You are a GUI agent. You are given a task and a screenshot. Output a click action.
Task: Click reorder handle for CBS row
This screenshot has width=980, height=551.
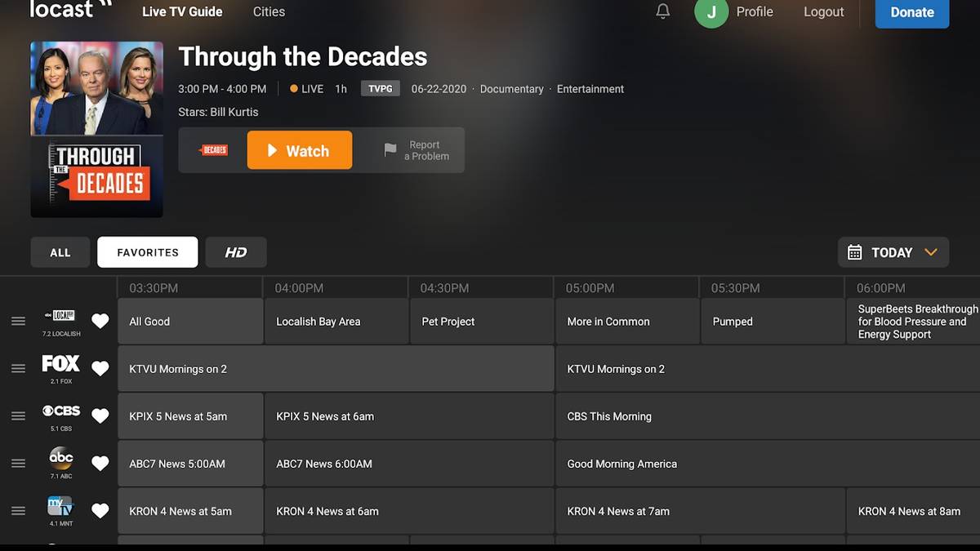18,416
